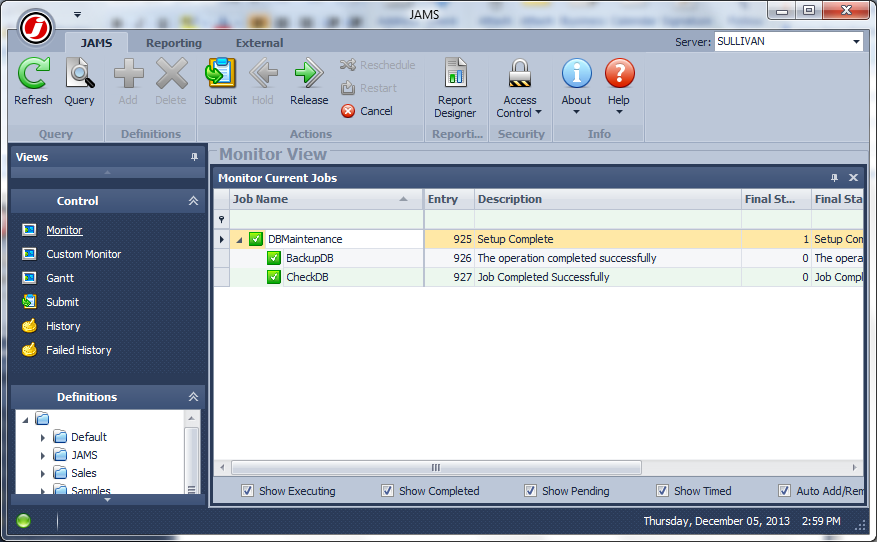The width and height of the screenshot is (877, 542).
Task: Click the Refresh icon in the ribbon
Action: [x=34, y=73]
